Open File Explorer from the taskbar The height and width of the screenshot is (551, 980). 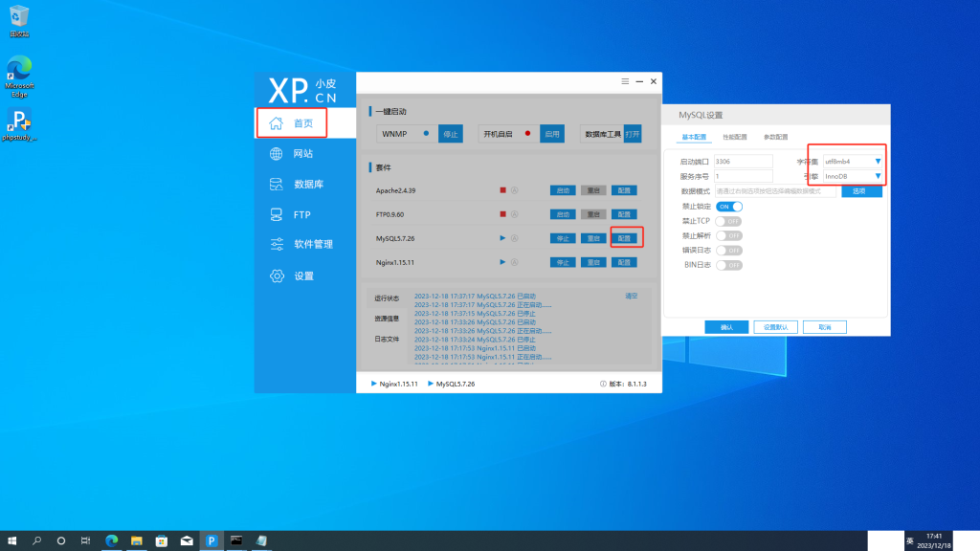click(x=136, y=540)
